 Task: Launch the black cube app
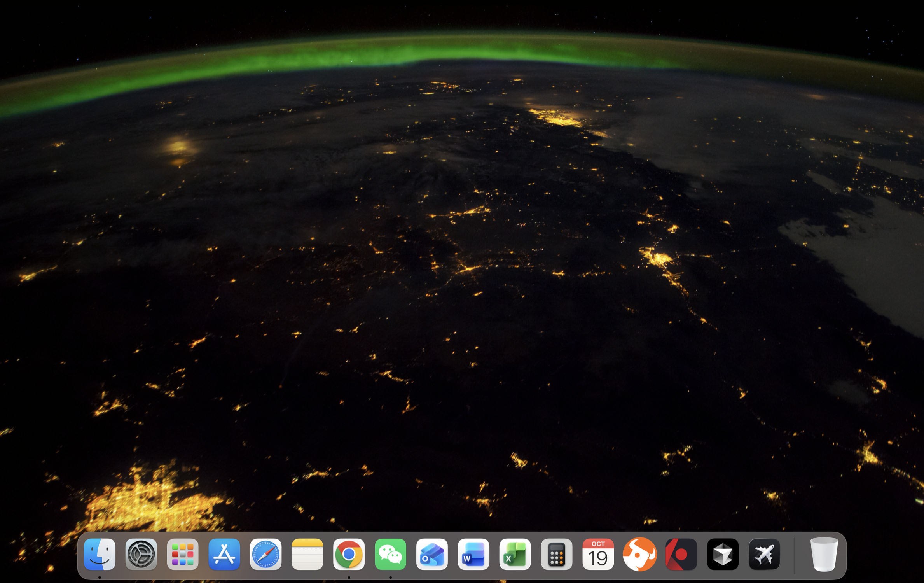tap(723, 554)
